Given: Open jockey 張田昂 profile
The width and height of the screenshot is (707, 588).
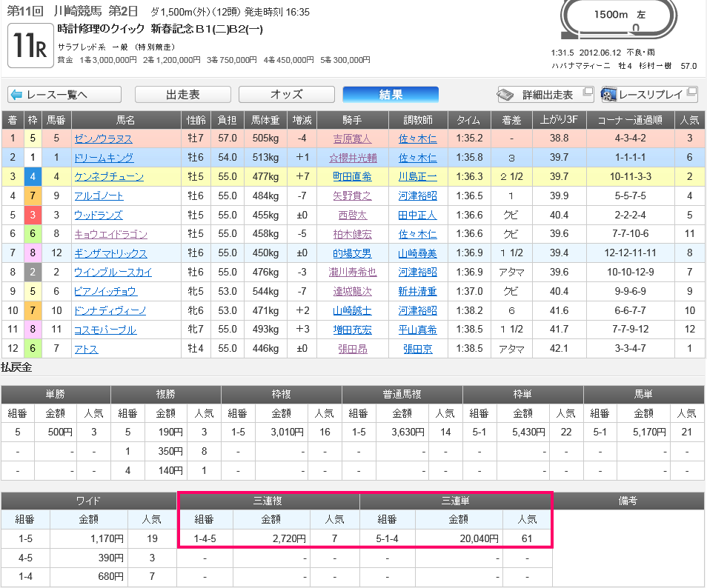Looking at the screenshot, I should tap(353, 350).
